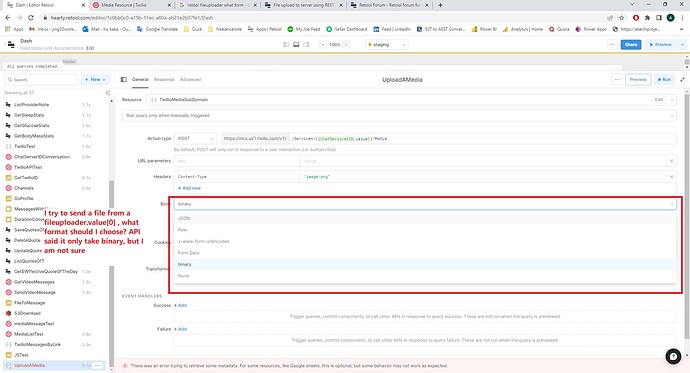Delete the Content-Type header row with its X

(x=672, y=177)
